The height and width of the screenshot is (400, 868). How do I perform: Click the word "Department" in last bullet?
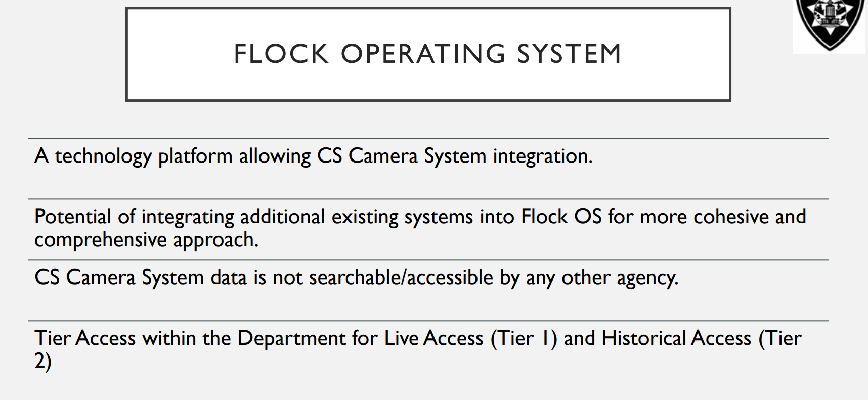[291, 338]
